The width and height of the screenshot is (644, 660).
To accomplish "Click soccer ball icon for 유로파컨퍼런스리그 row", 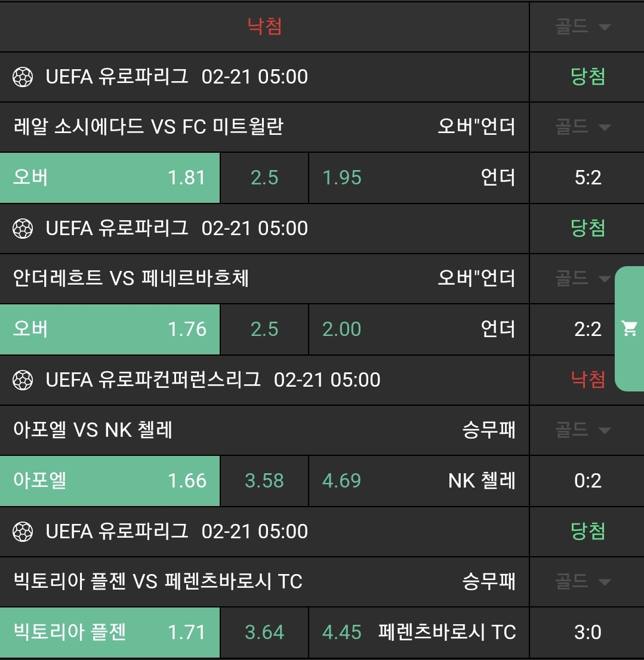I will coord(23,380).
